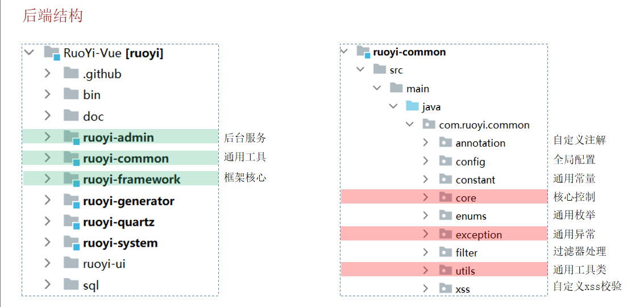Expand the sql folder chevron
The height and width of the screenshot is (307, 644).
(x=47, y=284)
